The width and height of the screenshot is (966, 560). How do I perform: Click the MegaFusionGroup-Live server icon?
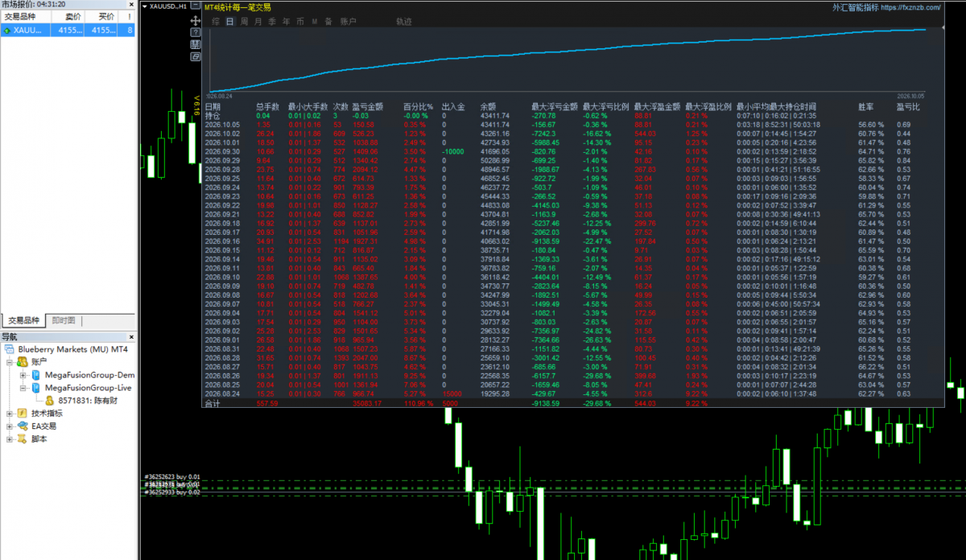(x=36, y=388)
